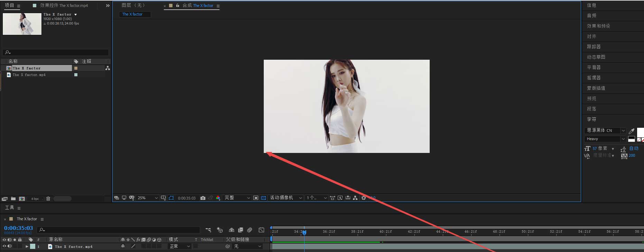Open the 跟踪器 panel tab

click(594, 47)
